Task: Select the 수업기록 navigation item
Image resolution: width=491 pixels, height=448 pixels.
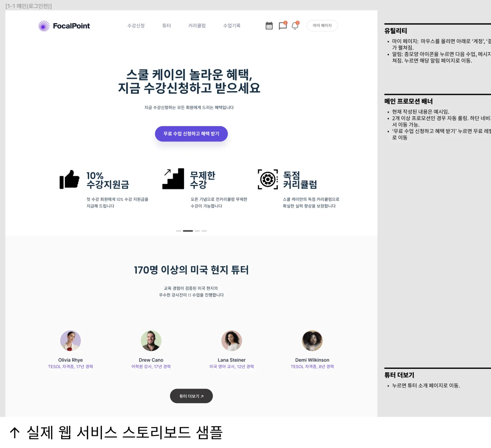Action: (x=231, y=25)
